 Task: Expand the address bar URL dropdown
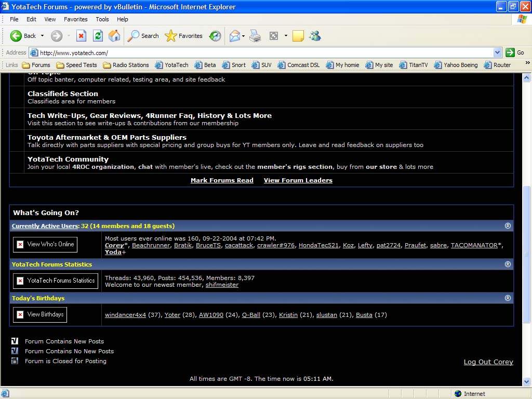(x=497, y=52)
